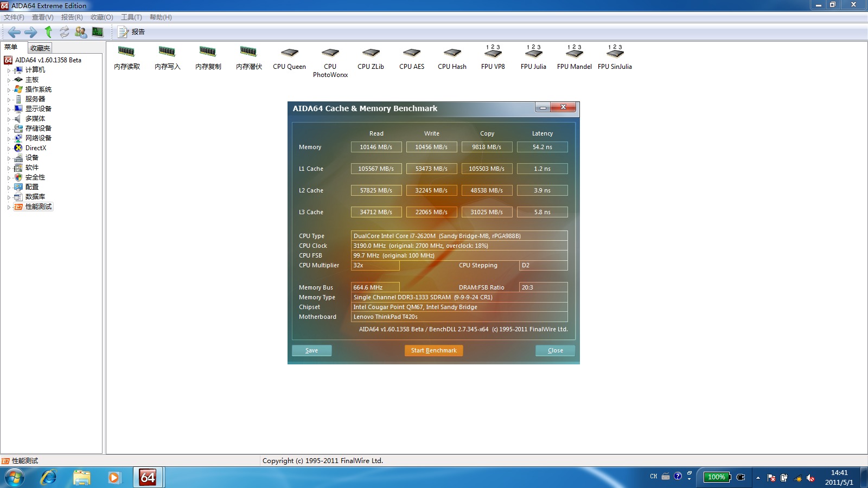The image size is (868, 488).
Task: Select the FPU Julia benchmark icon
Action: (x=533, y=57)
